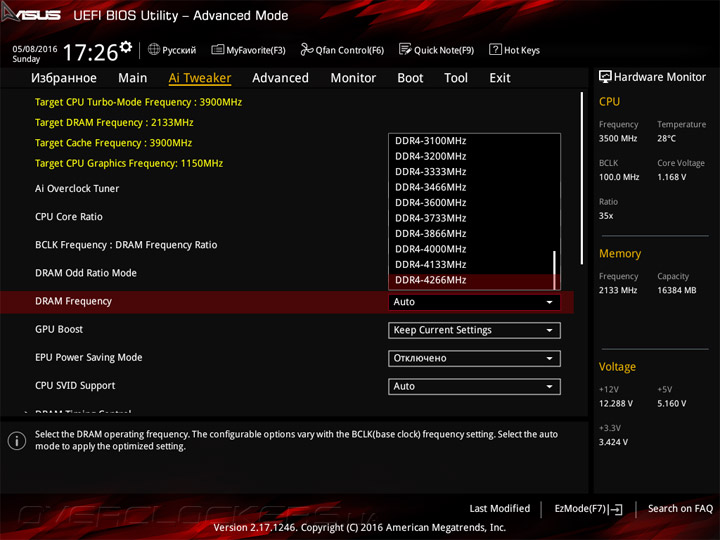Select CPU Core Ratio row
This screenshot has height=540, width=720.
pos(69,217)
